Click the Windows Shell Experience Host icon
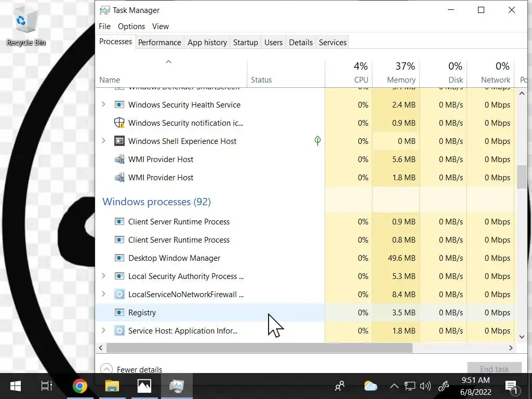The image size is (532, 399). point(119,141)
